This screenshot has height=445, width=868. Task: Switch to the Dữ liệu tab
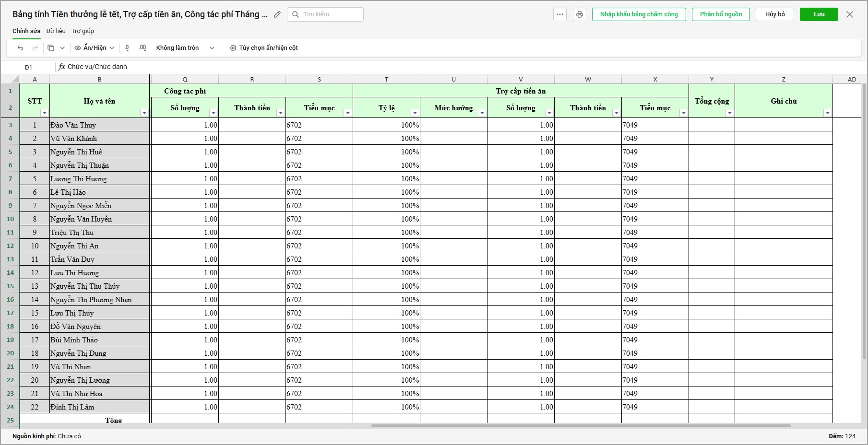[x=56, y=31]
